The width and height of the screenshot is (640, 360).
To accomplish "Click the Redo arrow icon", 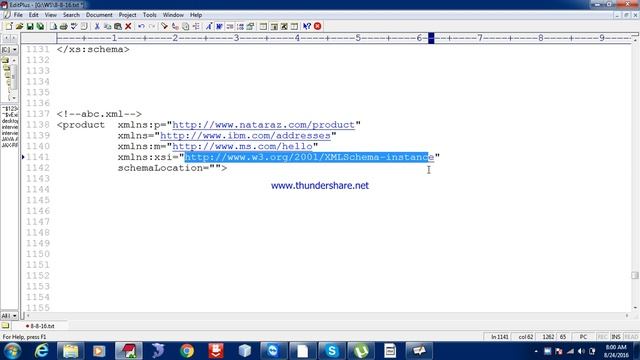I will click(x=151, y=27).
